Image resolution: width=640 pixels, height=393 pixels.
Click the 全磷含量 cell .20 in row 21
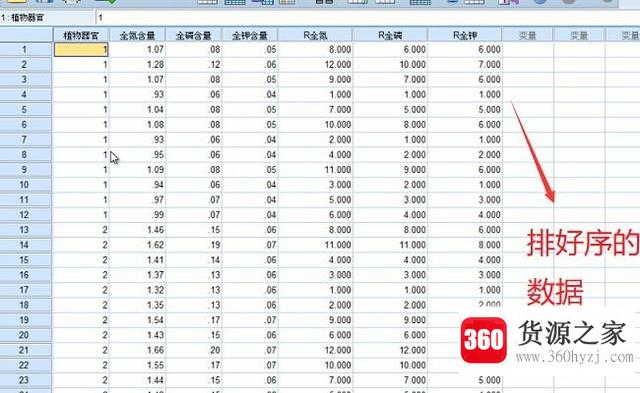[193, 350]
